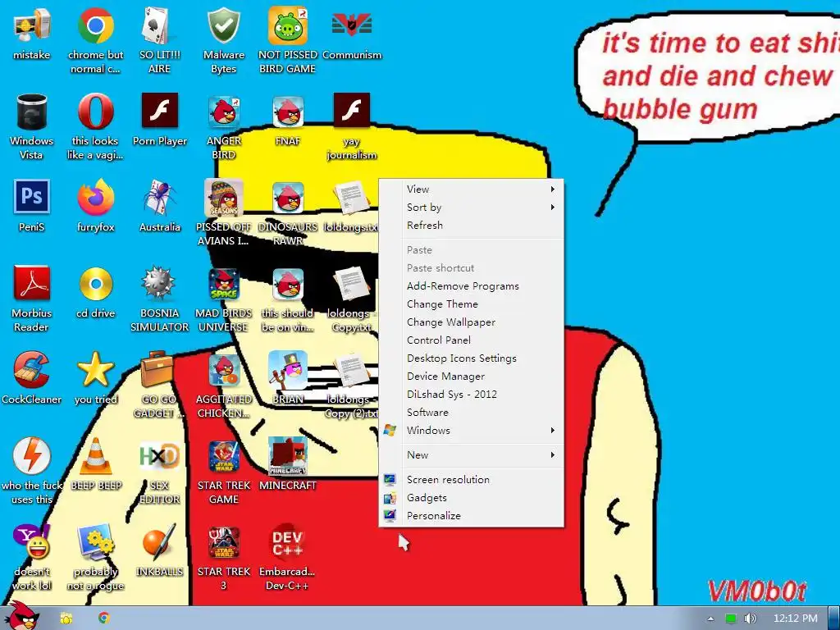
Task: Open the 12:12 PM taskbar clock
Action: (x=796, y=619)
